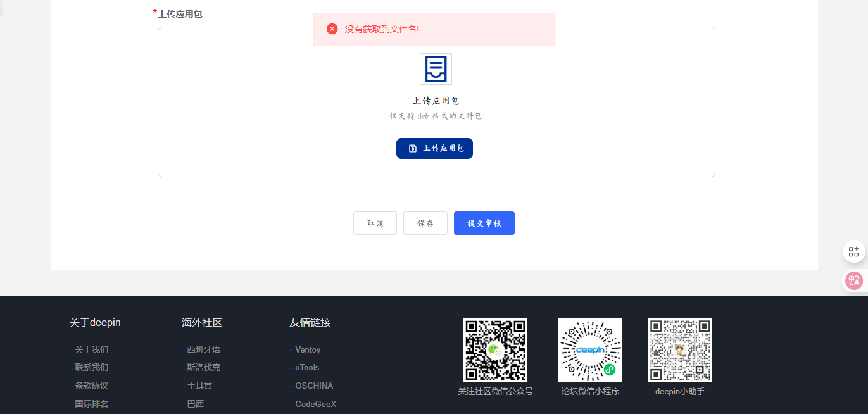The width and height of the screenshot is (868, 414).
Task: Visit the 巴西 community link
Action: (x=195, y=404)
